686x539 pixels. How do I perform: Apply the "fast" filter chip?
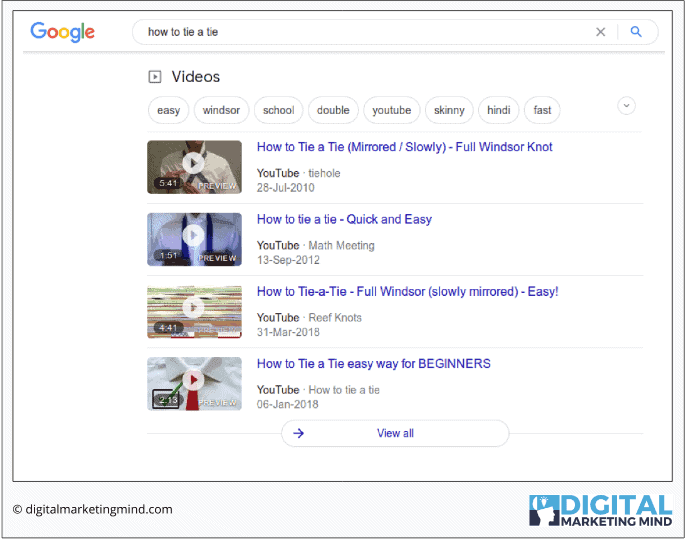pos(543,110)
